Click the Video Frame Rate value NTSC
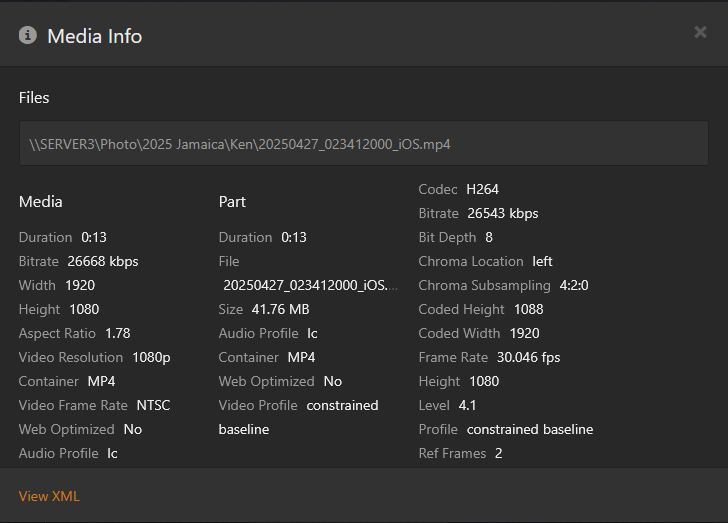The width and height of the screenshot is (728, 523). [x=153, y=405]
